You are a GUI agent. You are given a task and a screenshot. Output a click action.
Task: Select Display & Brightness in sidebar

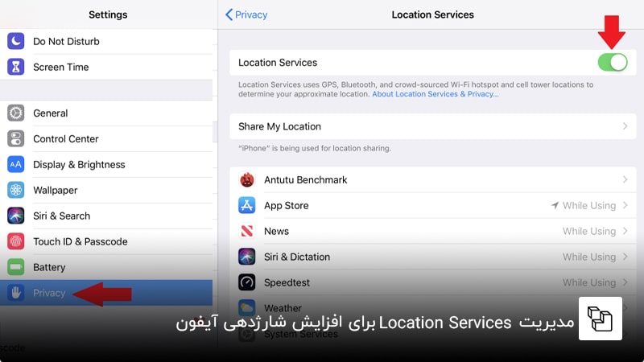click(106, 164)
